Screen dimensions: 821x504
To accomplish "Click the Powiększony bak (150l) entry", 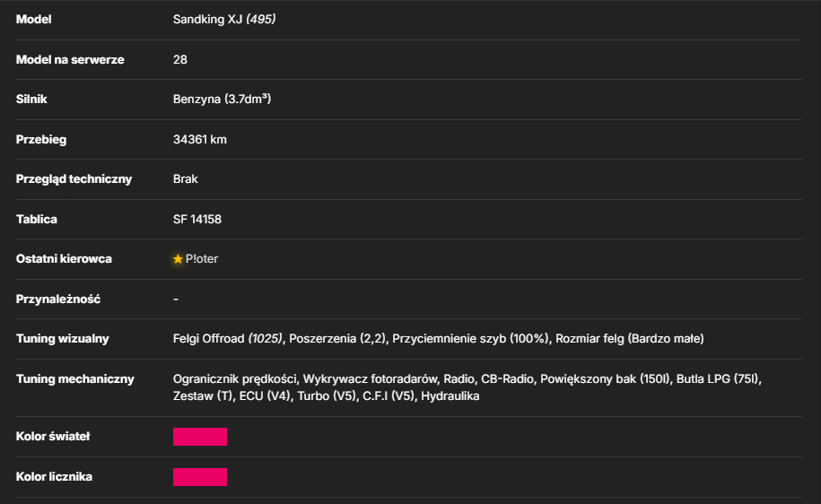I will (x=605, y=379).
